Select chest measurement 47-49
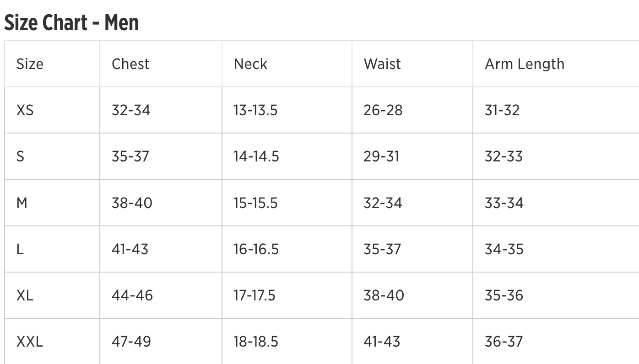Image resolution: width=639 pixels, height=364 pixels. coord(131,342)
